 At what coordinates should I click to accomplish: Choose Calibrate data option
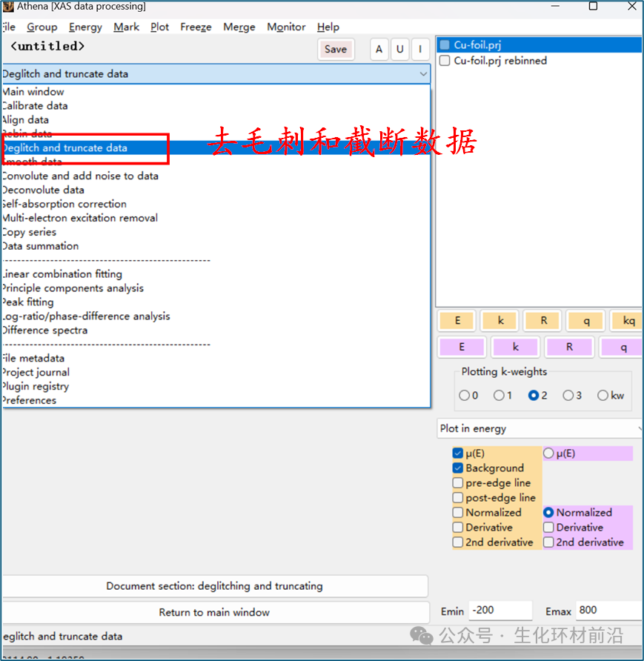pyautogui.click(x=216, y=105)
